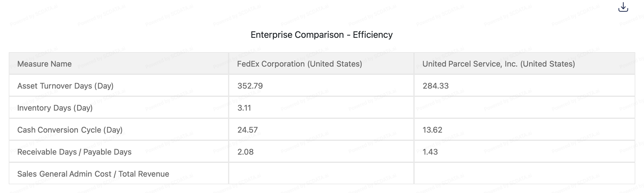Select FedEx asset turnover value 352.79
This screenshot has height=193, width=644.
[250, 86]
